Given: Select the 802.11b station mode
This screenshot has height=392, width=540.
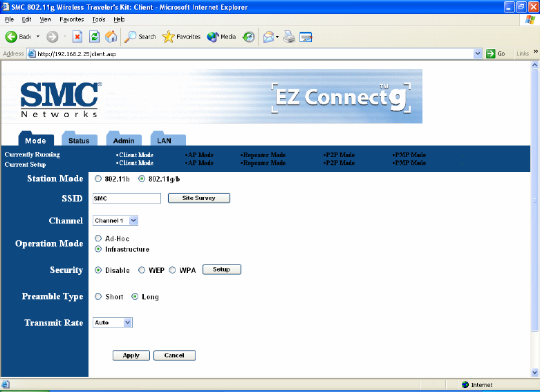Looking at the screenshot, I should click(x=98, y=178).
